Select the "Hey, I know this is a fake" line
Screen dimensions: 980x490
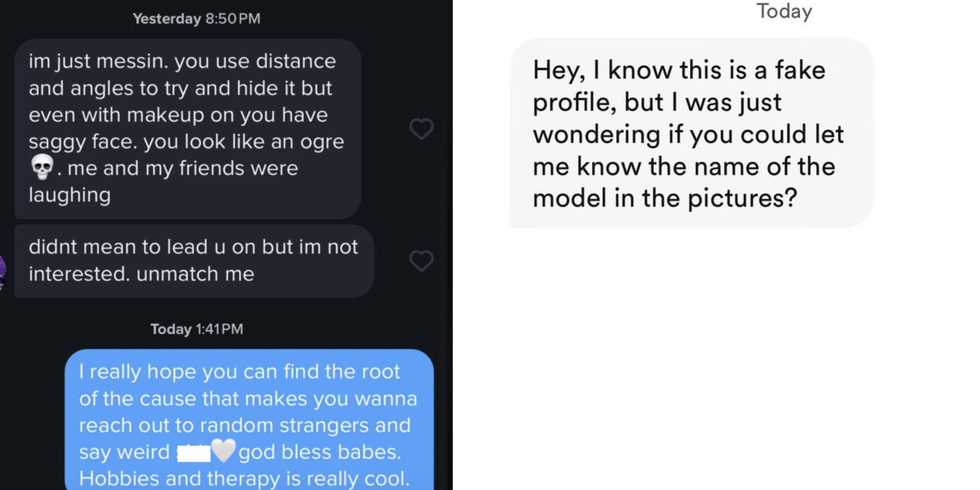tap(679, 71)
